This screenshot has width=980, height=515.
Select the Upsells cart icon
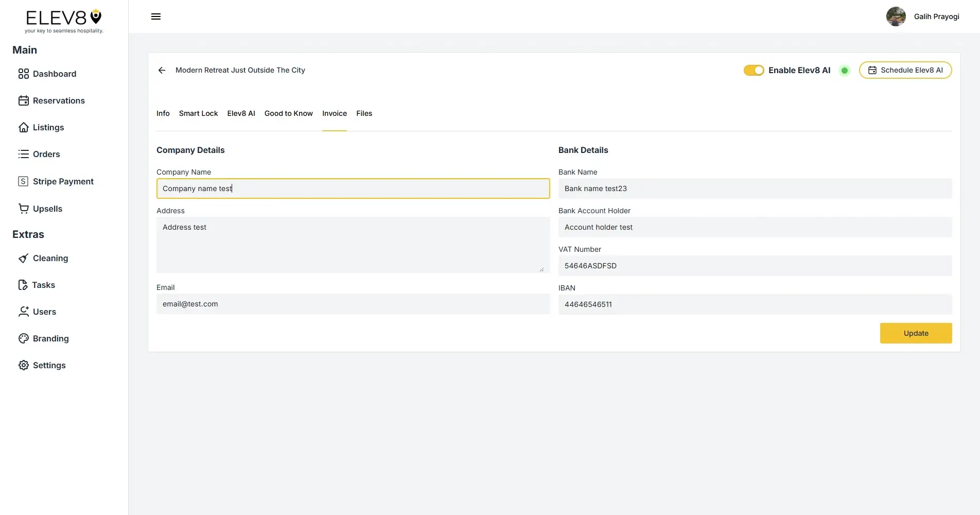[x=24, y=208]
